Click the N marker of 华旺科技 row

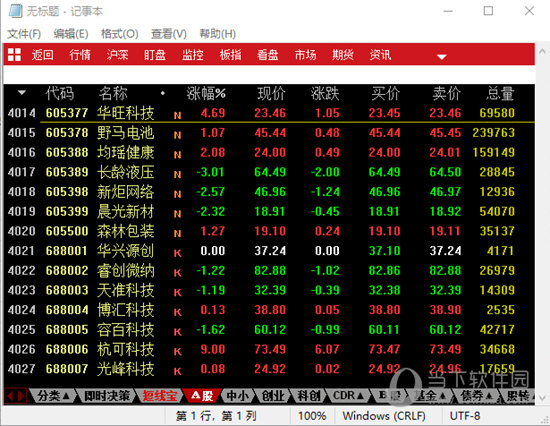tap(177, 115)
